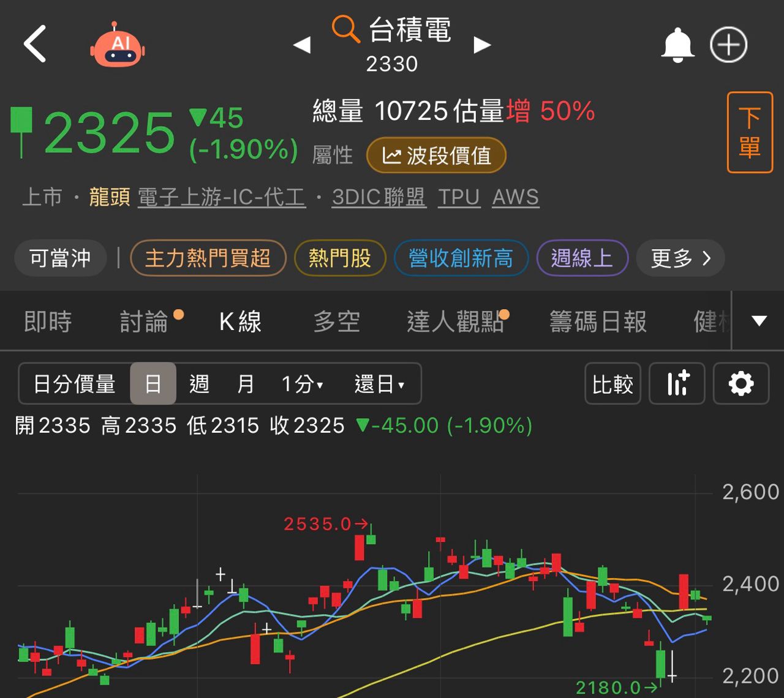The image size is (784, 698).
Task: Open the 還日 adjustment dropdown
Action: point(380,384)
